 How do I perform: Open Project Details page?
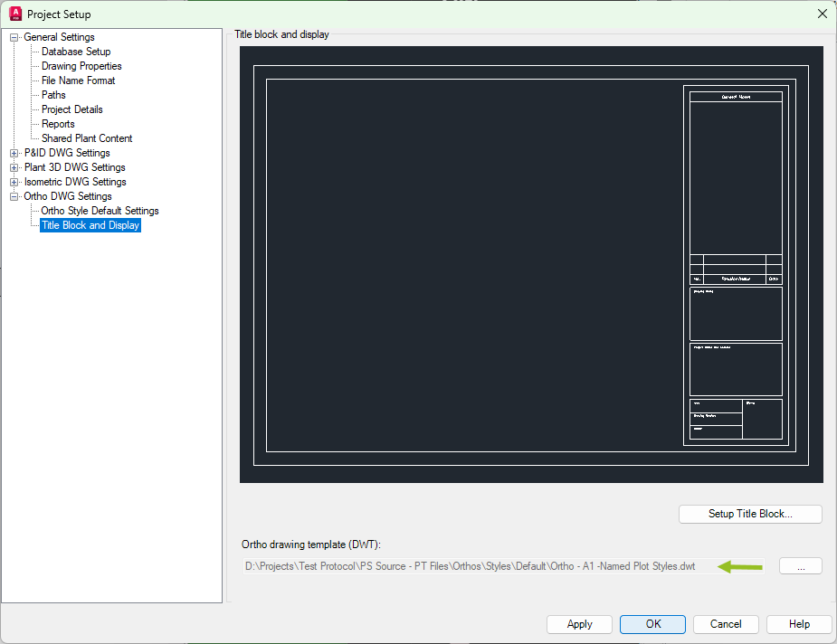[72, 109]
